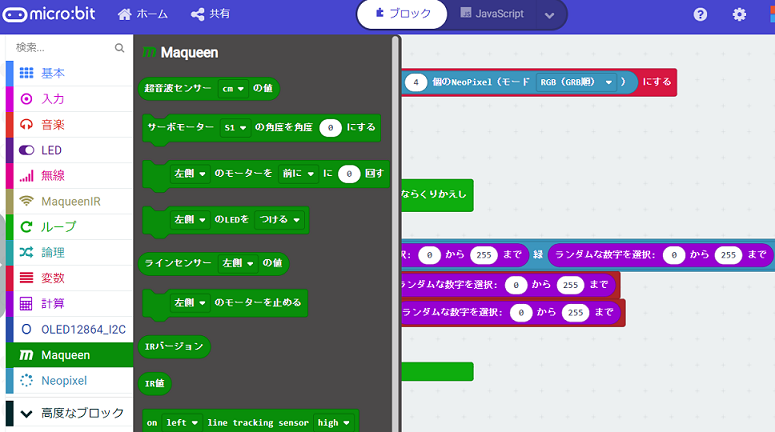Viewport: 775px width, 432px height.
Task: Open the settings gear menu
Action: (739, 14)
